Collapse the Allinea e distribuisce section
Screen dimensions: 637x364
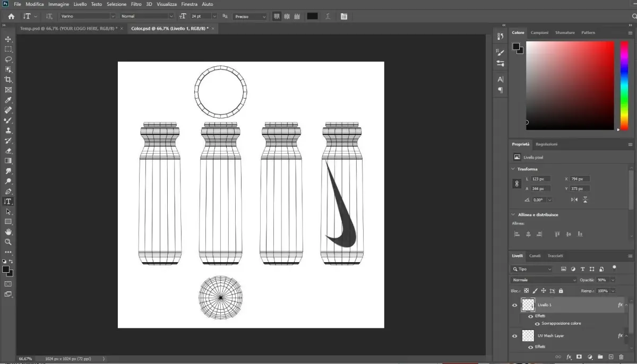pos(513,214)
